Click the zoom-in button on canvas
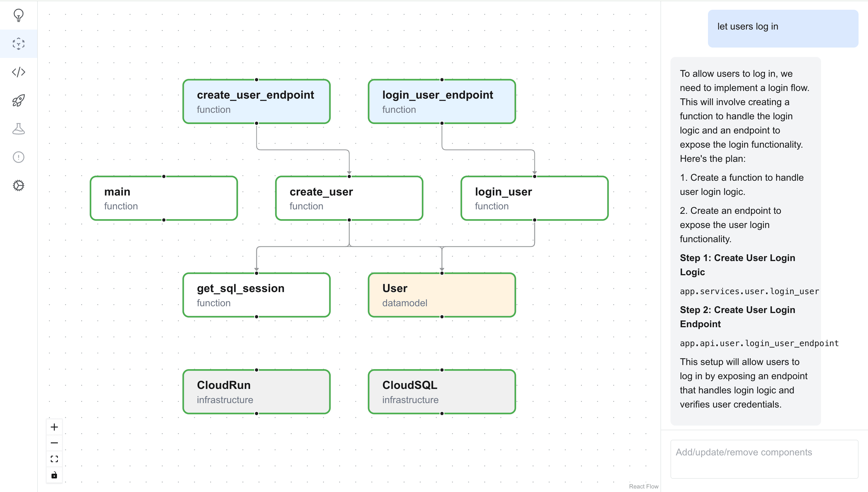The width and height of the screenshot is (868, 492). tap(54, 427)
